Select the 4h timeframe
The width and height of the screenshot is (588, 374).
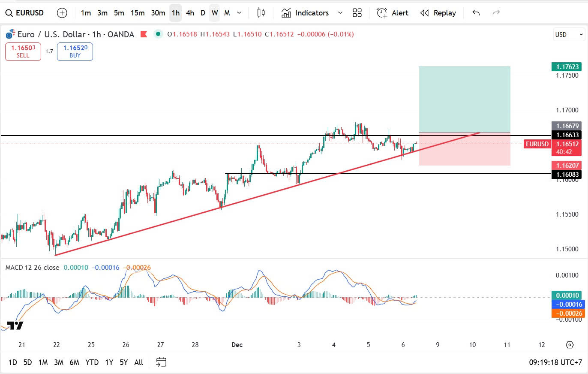tap(190, 13)
